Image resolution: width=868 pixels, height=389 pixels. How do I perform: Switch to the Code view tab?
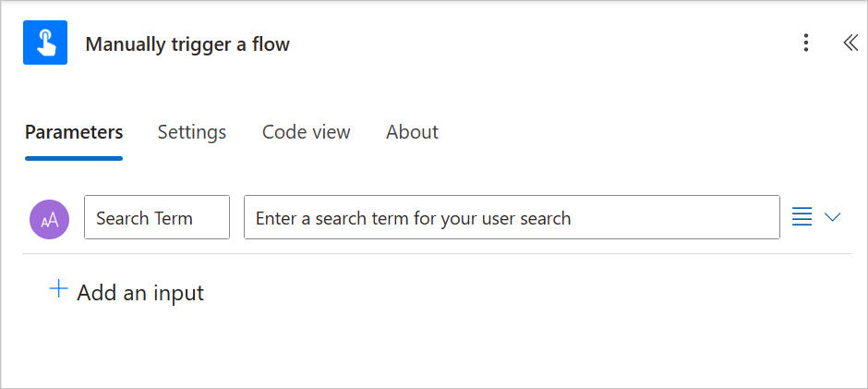pos(307,132)
